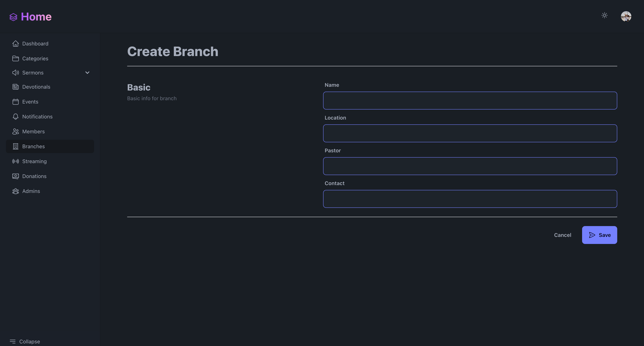Click into the Pastor text field
644x346 pixels.
tap(470, 166)
